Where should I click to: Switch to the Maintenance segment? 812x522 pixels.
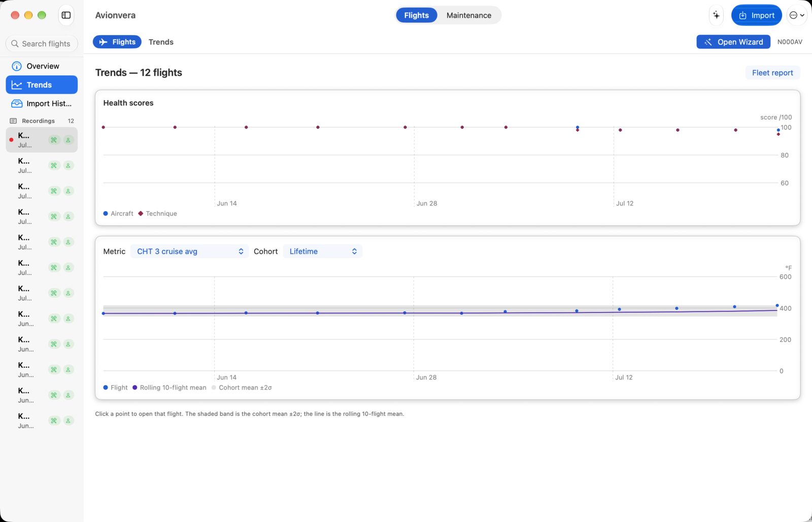pyautogui.click(x=468, y=15)
